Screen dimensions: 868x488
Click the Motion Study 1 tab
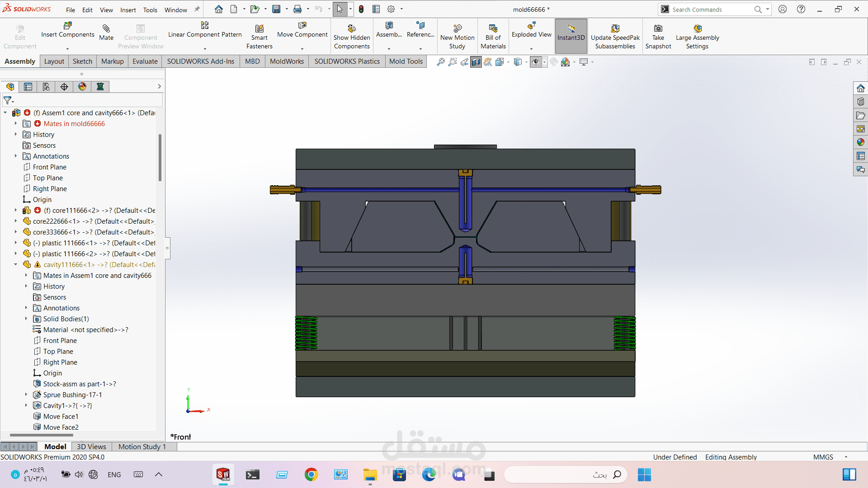point(142,446)
